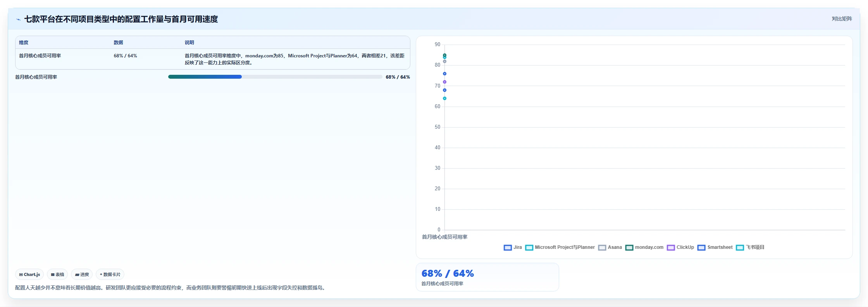Click the data card caption 首月核心成员可用率

(442, 284)
